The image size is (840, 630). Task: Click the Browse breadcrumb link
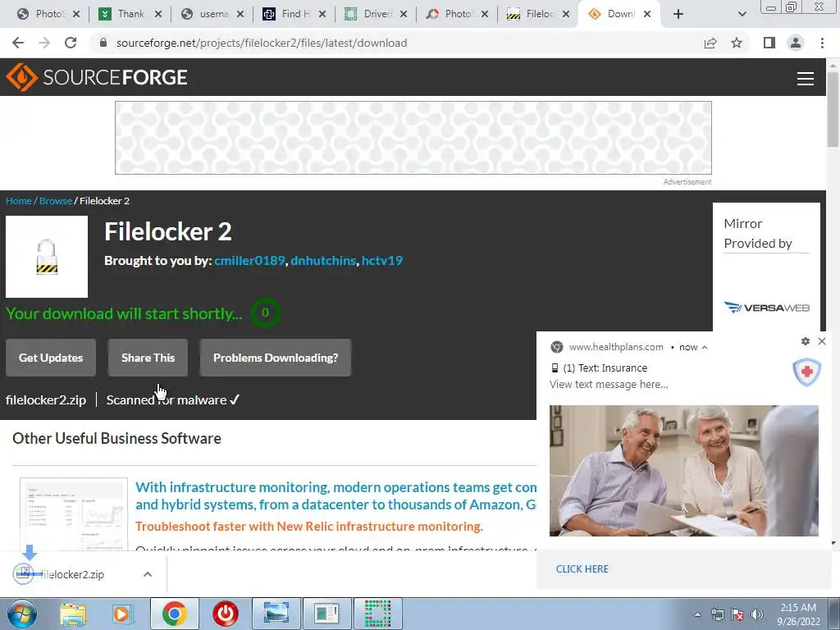[x=55, y=201]
